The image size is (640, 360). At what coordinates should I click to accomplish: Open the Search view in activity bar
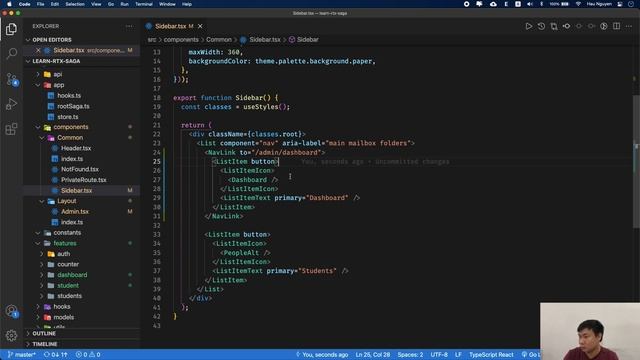click(11, 53)
